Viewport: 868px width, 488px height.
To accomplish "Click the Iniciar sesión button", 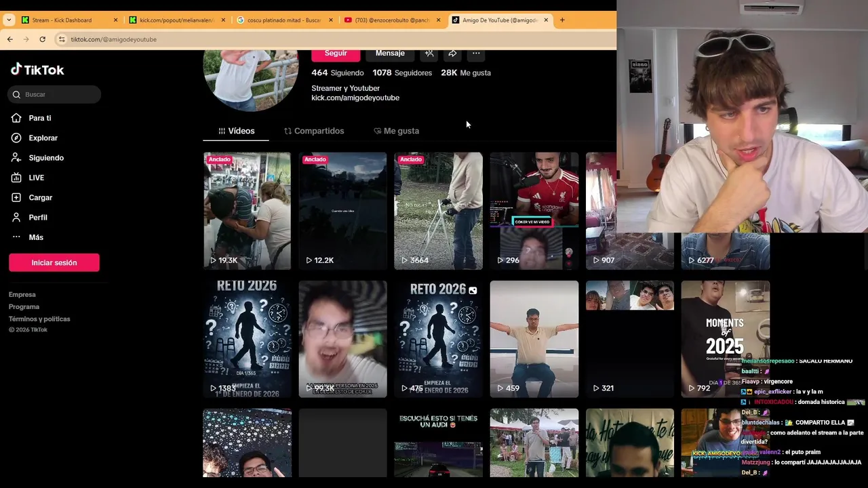I will click(54, 262).
